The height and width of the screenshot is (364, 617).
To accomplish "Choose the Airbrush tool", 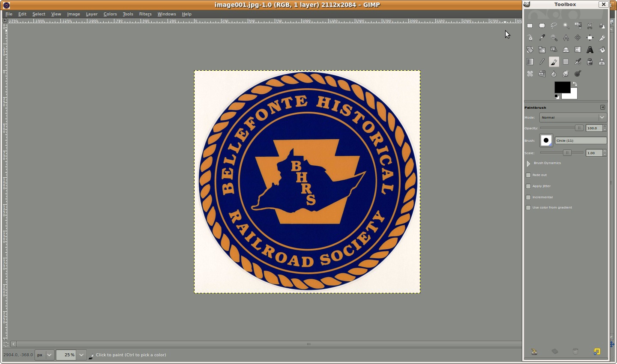I will click(578, 62).
